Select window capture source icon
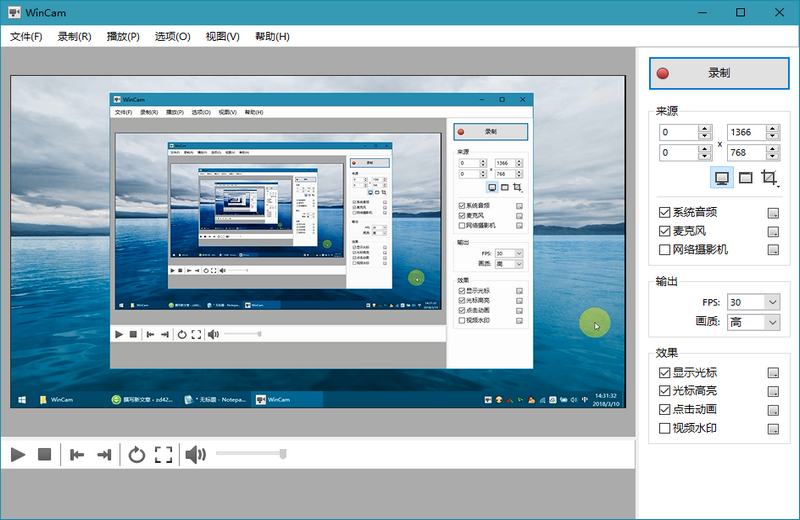Screen dimensions: 800x520 click(x=745, y=178)
